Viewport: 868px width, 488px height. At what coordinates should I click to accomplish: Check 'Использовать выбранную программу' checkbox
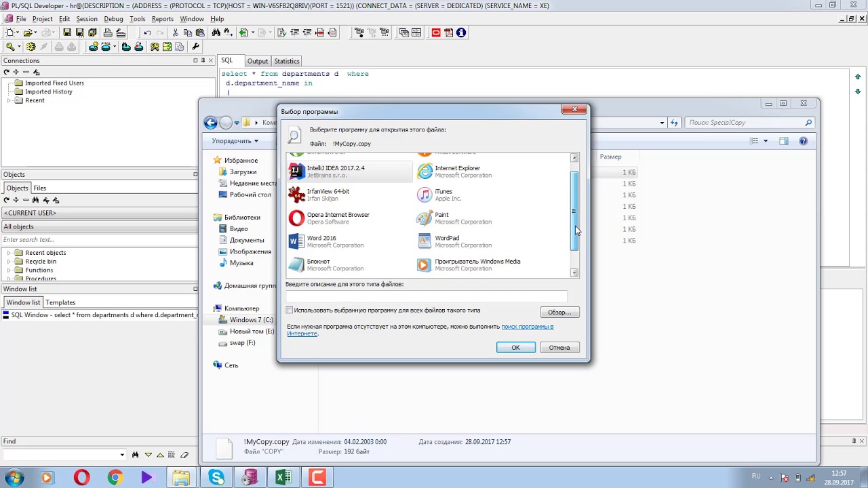pyautogui.click(x=290, y=310)
